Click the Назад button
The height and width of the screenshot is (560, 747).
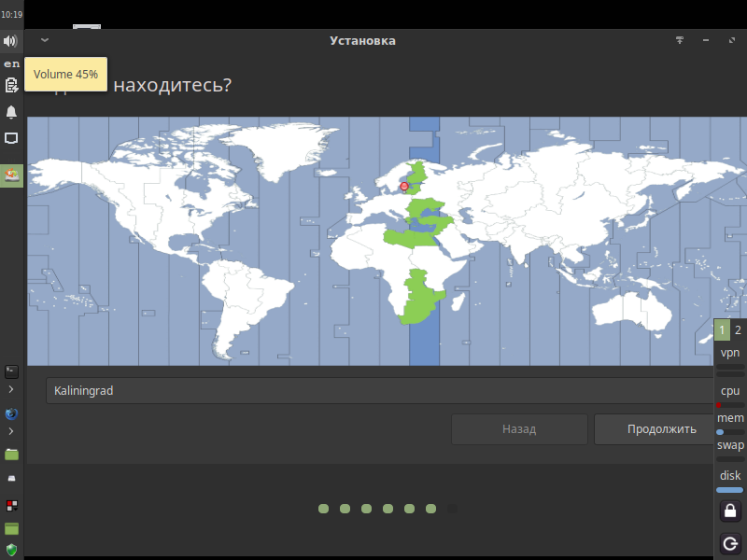519,429
